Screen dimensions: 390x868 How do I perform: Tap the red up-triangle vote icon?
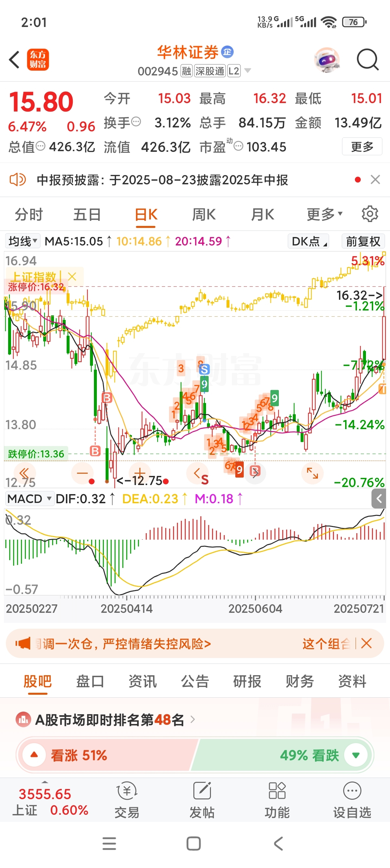[34, 755]
